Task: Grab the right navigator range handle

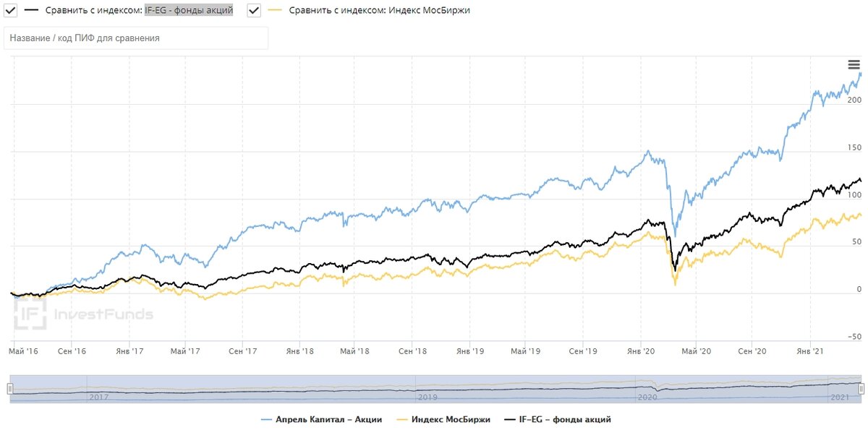Action: pos(861,389)
